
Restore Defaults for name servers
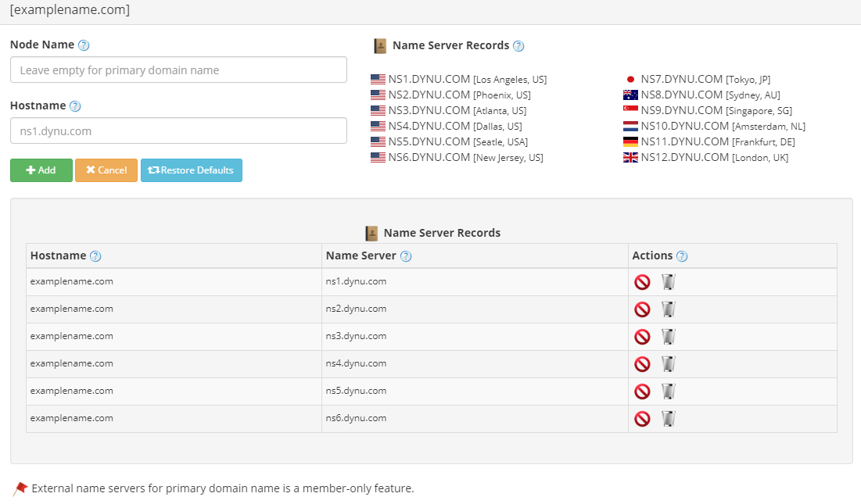[191, 170]
